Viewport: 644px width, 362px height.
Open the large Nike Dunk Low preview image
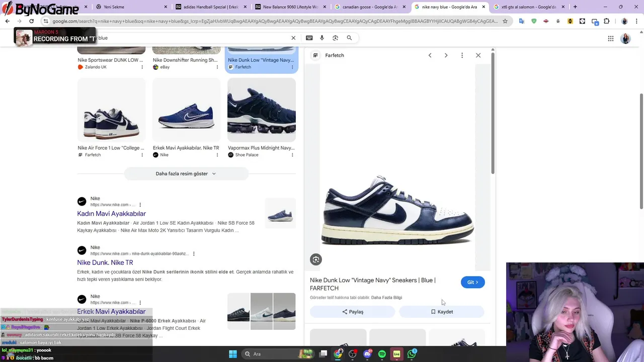pos(397,167)
